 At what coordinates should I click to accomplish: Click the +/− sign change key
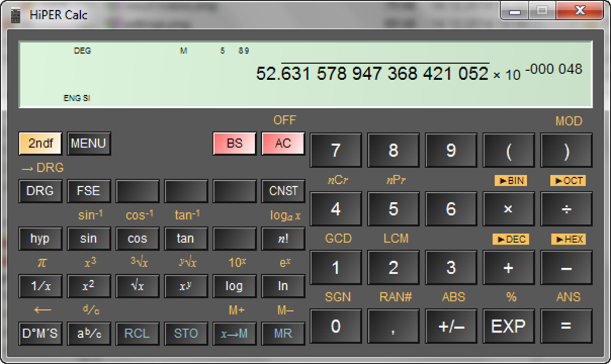451,326
